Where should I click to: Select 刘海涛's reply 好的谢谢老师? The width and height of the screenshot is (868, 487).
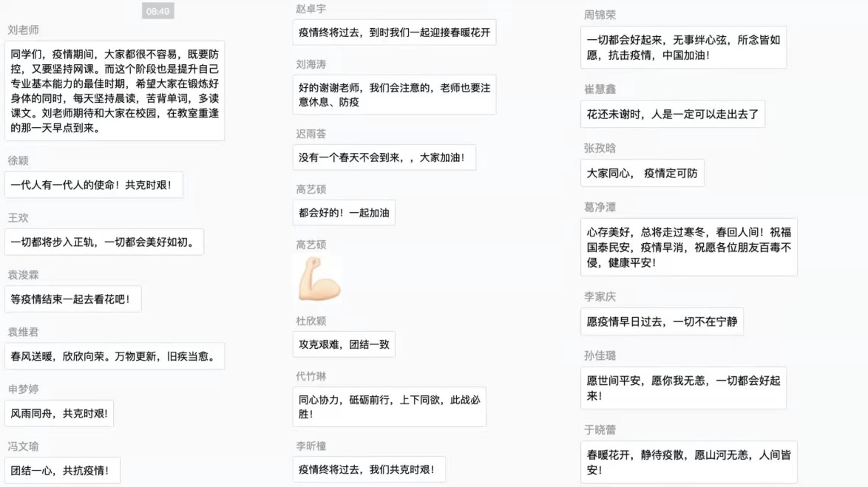[394, 95]
